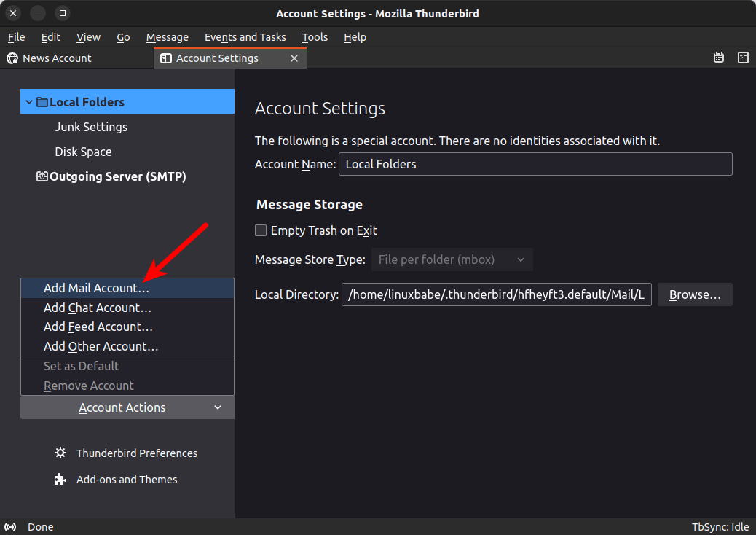Choose Add Feed Account menu entry
Viewport: 756px width, 535px height.
tap(127, 327)
